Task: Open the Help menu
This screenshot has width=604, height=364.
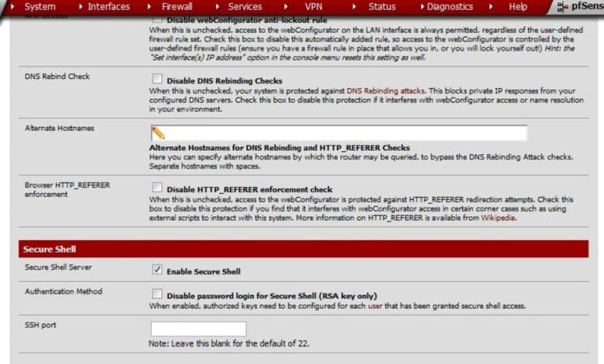Action: [x=518, y=6]
